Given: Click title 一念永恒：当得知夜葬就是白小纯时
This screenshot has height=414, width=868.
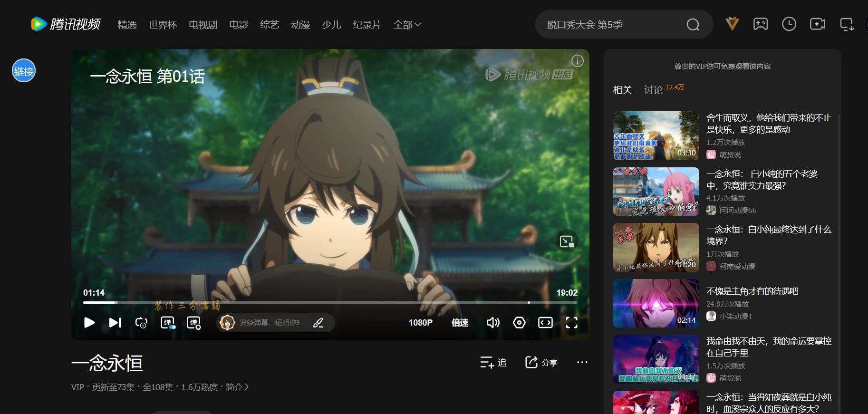Looking at the screenshot, I should (769, 403).
